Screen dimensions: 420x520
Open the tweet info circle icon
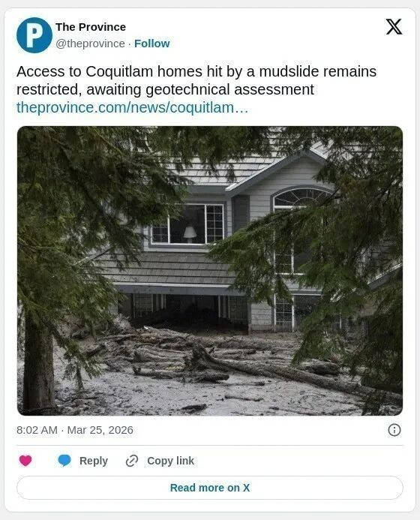394,430
